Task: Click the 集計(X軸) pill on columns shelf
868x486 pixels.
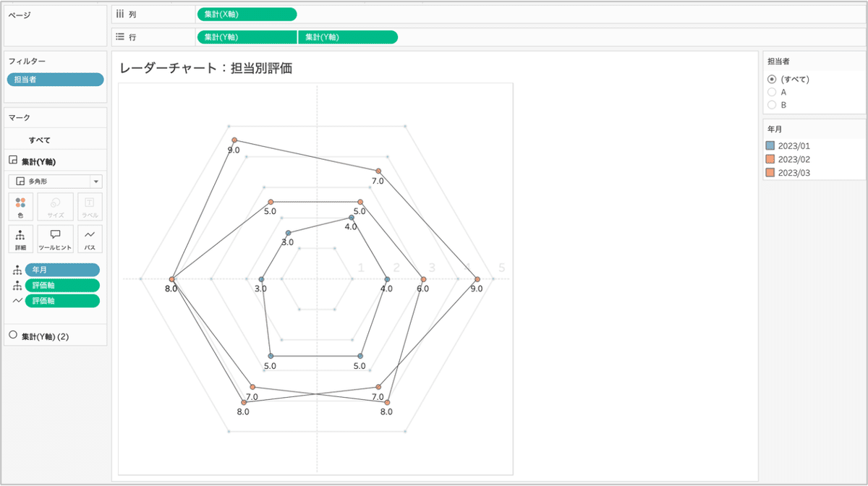Action: [x=246, y=14]
